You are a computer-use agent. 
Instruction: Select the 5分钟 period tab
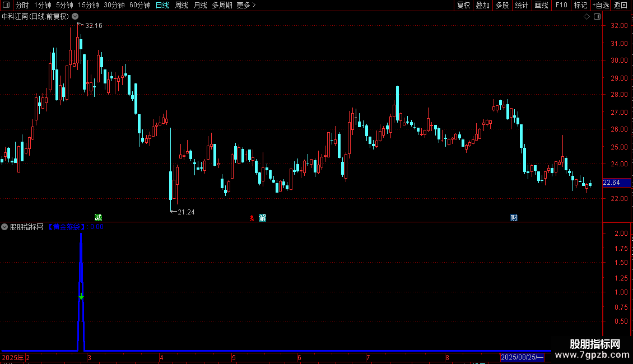(x=64, y=5)
